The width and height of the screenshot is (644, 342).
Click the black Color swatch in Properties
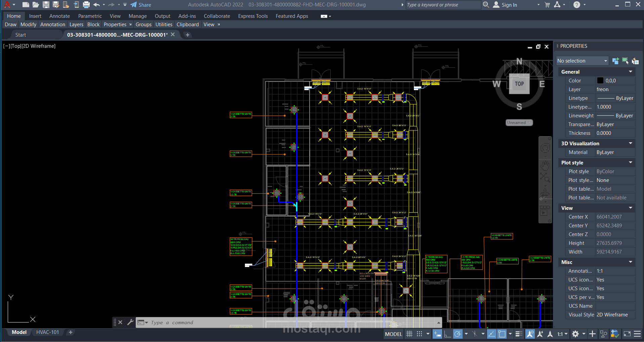[x=600, y=81]
